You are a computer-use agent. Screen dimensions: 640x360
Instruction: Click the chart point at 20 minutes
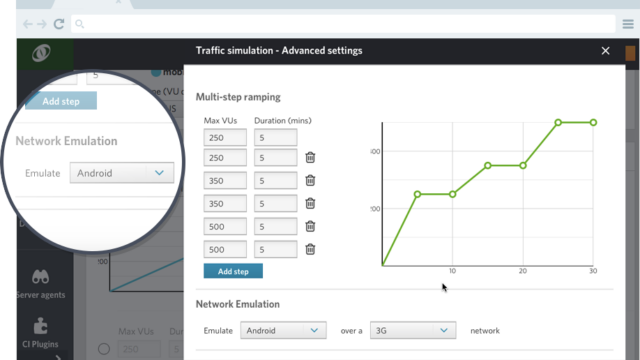pos(523,166)
